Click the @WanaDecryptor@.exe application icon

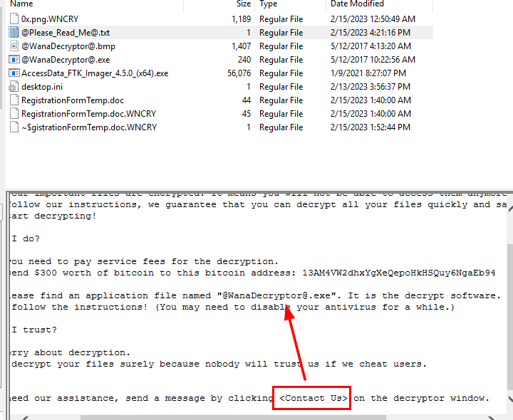(14, 60)
